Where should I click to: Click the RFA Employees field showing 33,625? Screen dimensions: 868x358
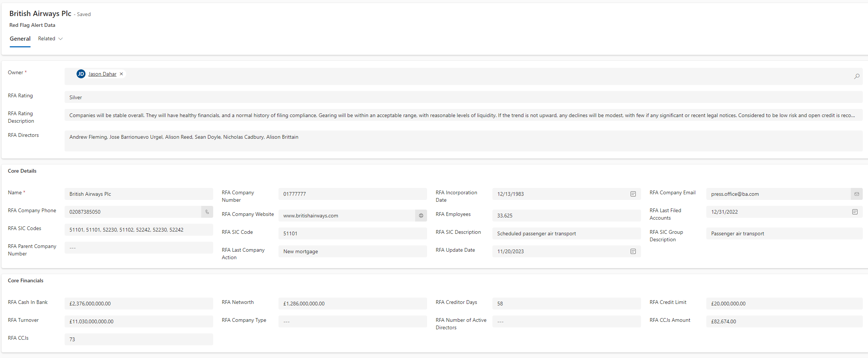pos(567,216)
